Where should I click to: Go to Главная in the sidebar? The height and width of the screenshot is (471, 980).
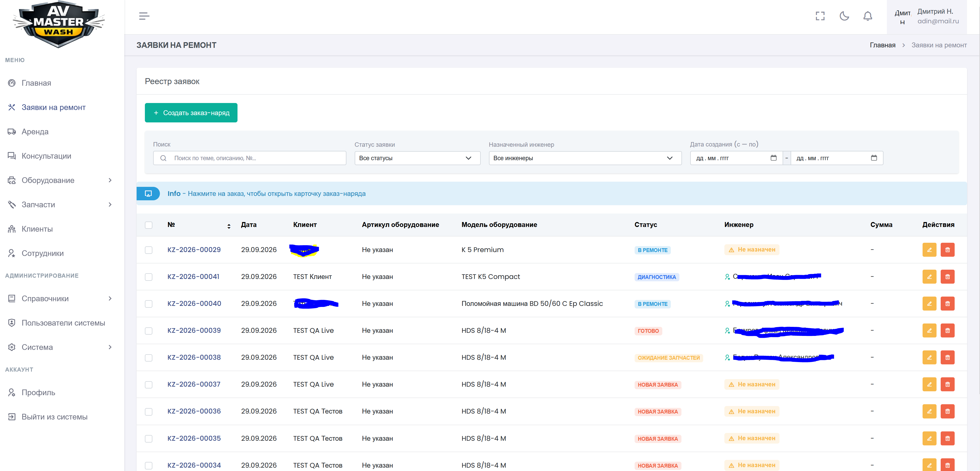[x=36, y=83]
